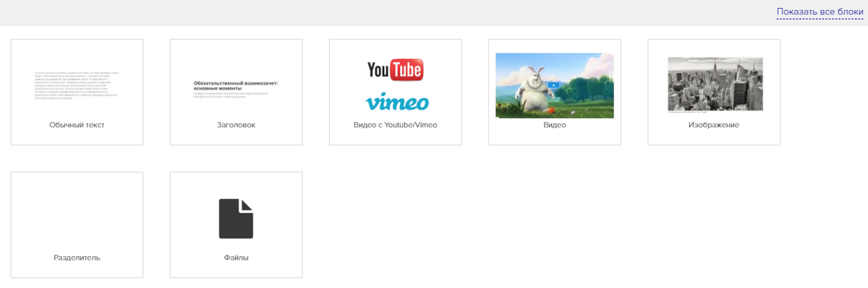Screen dimensions: 868x288
Task: Choose the "Изображение" block label
Action: tap(714, 125)
